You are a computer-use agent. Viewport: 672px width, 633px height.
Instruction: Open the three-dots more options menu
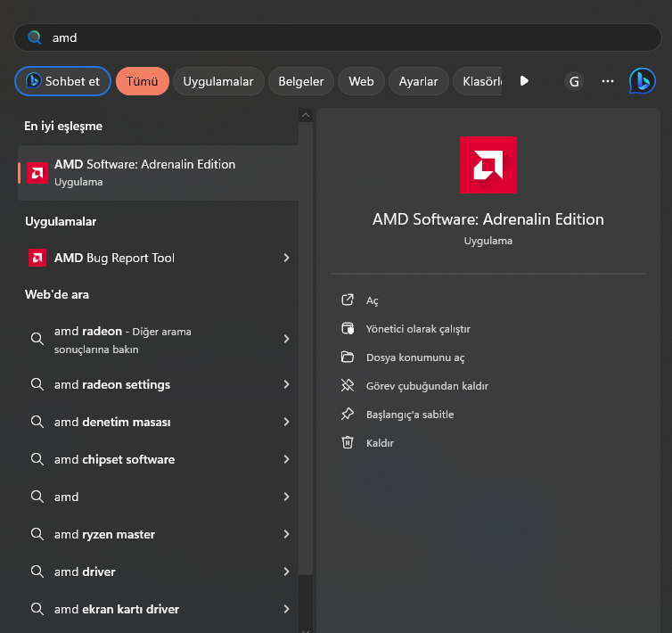click(608, 81)
